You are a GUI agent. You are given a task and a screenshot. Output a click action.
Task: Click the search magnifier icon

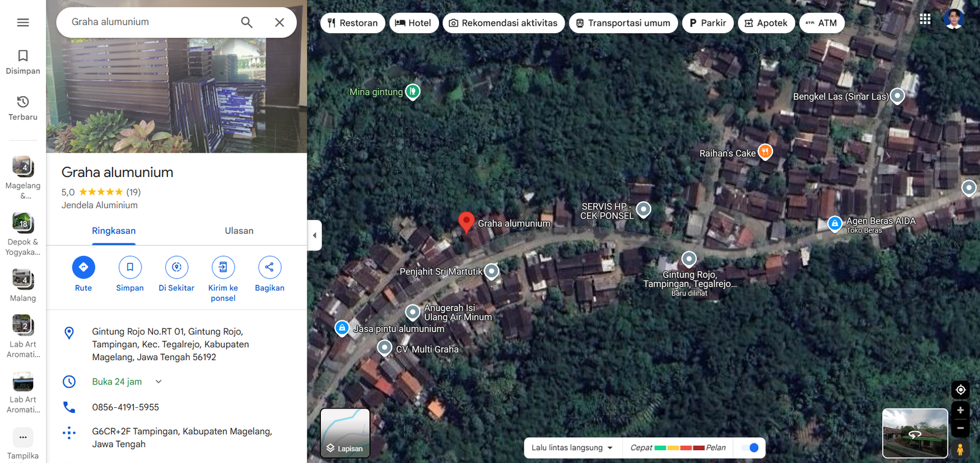point(247,23)
